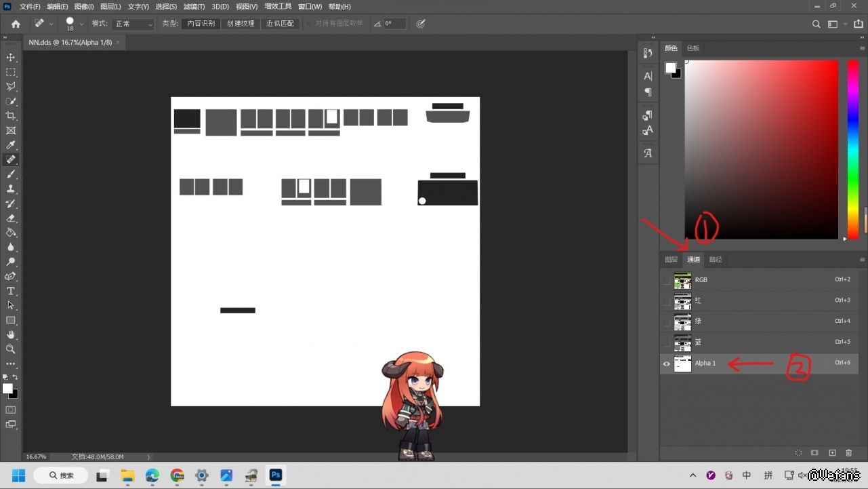Choose the Paint Bucket tool

11,233
